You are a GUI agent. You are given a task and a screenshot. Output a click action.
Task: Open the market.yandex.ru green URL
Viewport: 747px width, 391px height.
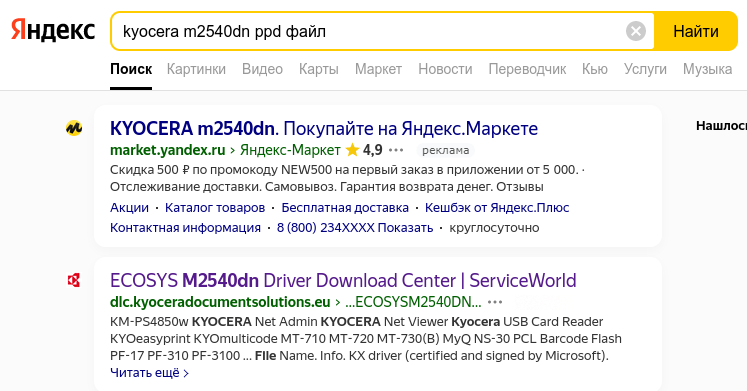point(168,150)
